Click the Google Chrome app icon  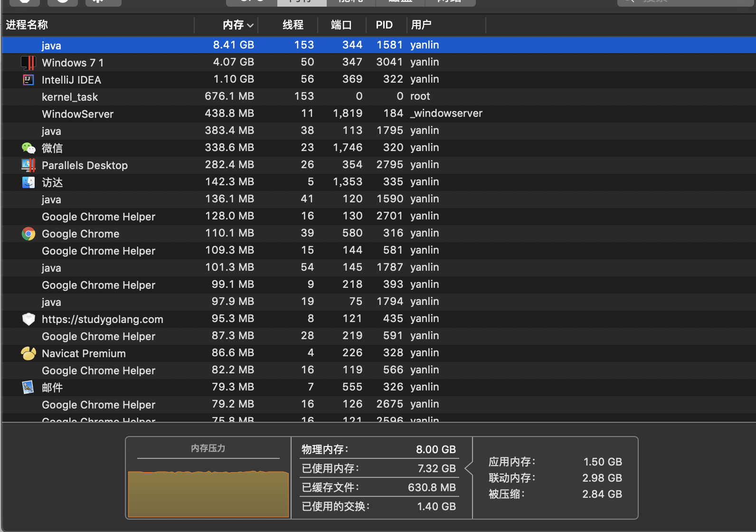click(x=28, y=234)
